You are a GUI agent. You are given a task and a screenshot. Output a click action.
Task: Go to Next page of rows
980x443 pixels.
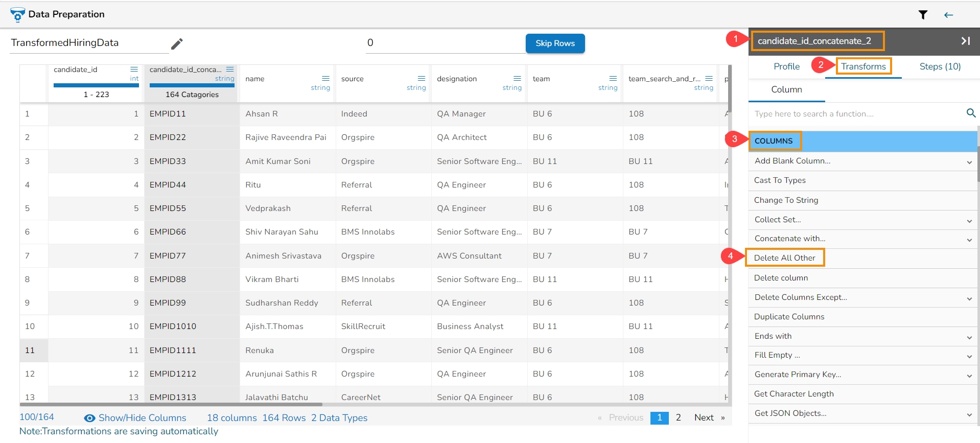(x=704, y=418)
